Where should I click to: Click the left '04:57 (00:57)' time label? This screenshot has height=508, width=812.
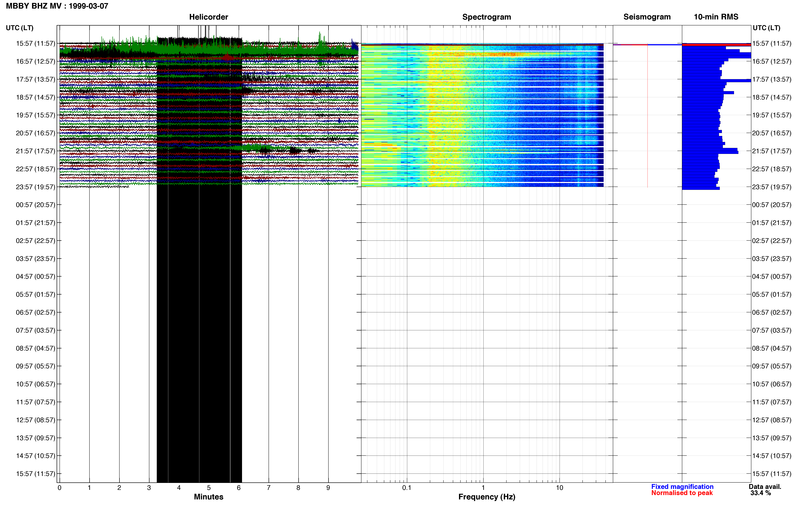coord(35,277)
